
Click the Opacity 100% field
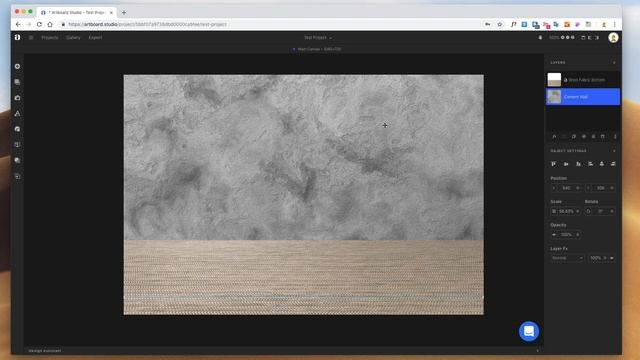coord(566,235)
